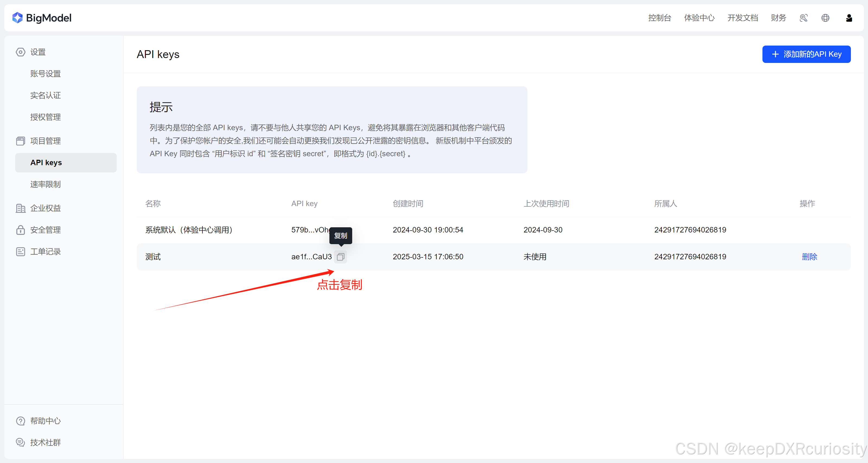Select 速率限制 in the sidebar
The width and height of the screenshot is (868, 463).
45,184
